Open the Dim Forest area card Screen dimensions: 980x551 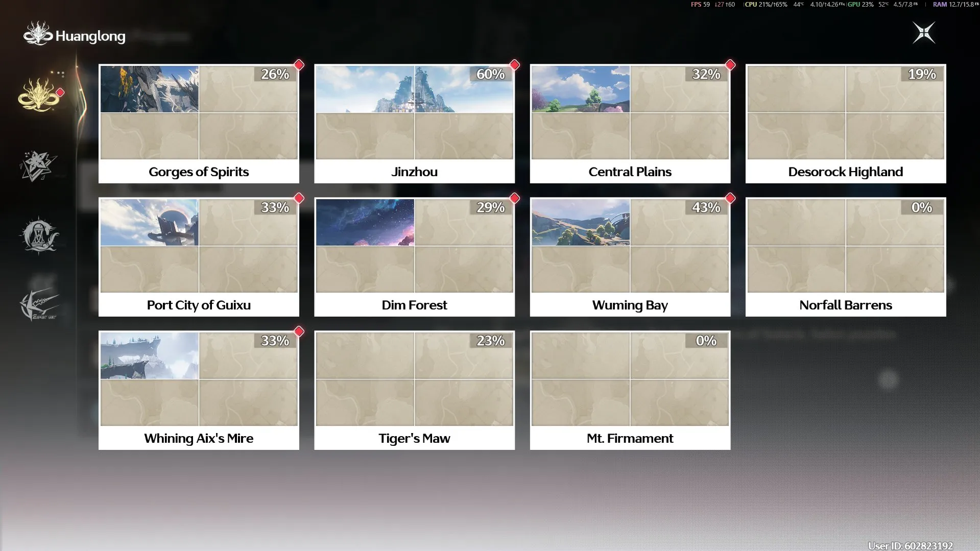click(414, 257)
